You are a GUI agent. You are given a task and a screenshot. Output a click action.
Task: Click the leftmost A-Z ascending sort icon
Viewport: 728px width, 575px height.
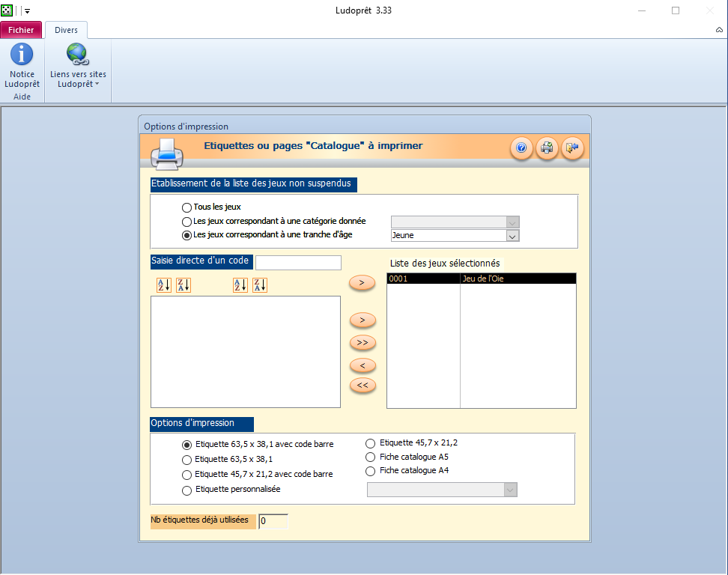(x=164, y=285)
